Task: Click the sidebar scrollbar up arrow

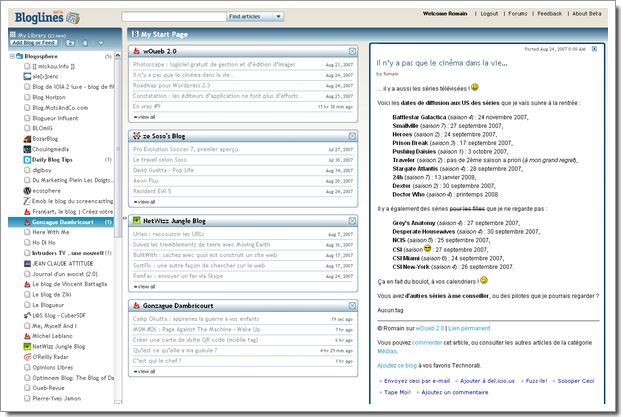Action: tap(117, 56)
